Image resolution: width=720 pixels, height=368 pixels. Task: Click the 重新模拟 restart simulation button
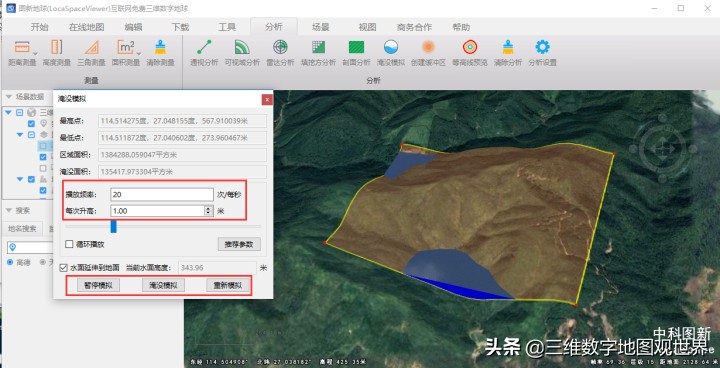(228, 285)
